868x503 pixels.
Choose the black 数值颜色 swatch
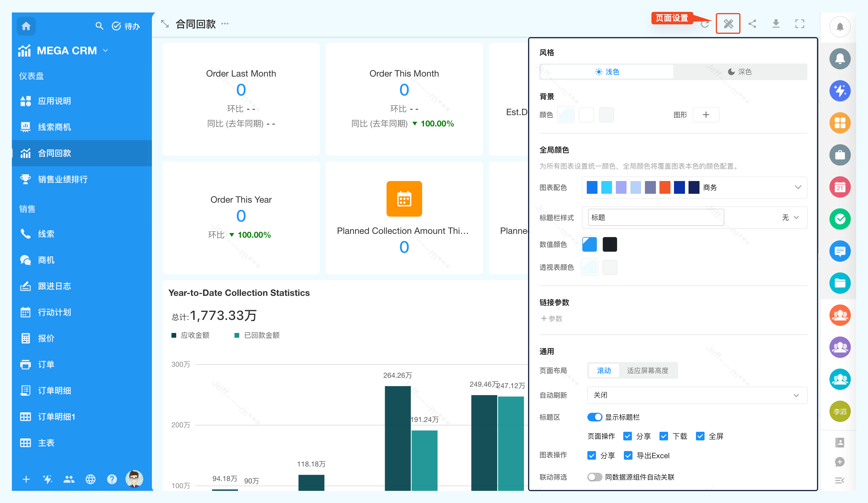[610, 244]
